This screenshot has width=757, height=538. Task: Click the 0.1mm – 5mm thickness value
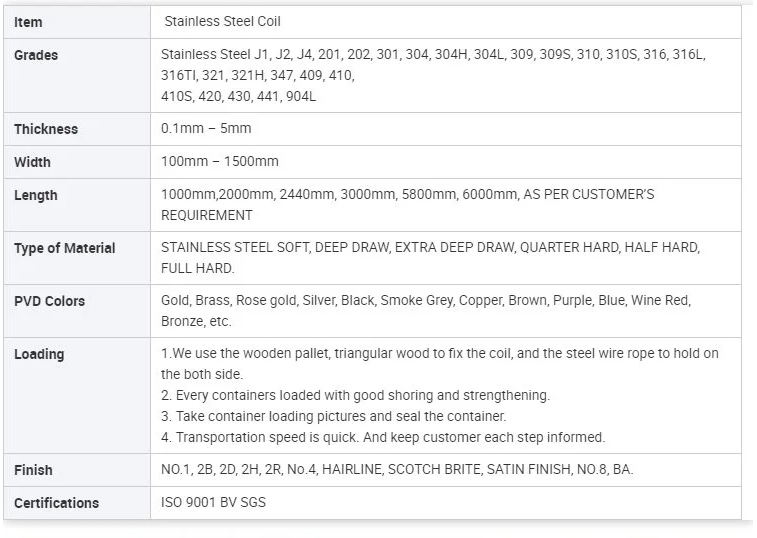click(x=206, y=128)
